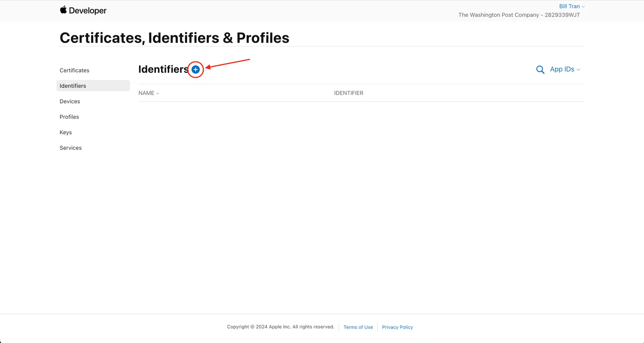
Task: Open the Keys section
Action: (66, 132)
